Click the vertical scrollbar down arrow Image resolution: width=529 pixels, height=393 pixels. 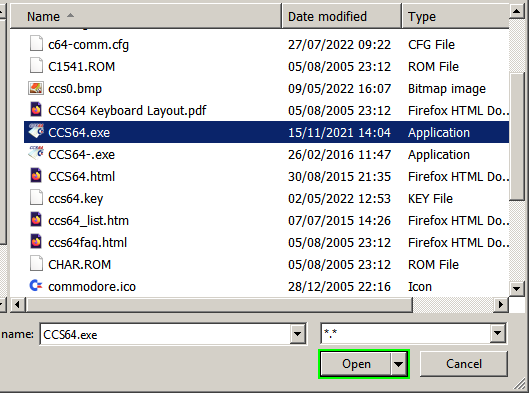(517, 288)
